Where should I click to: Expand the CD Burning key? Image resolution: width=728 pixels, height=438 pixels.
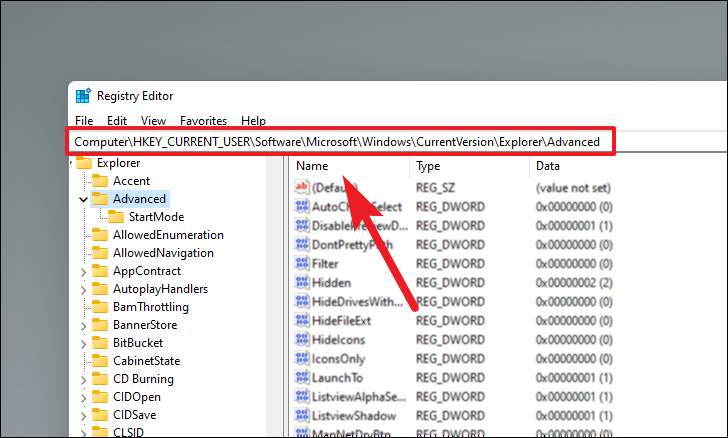click(84, 380)
